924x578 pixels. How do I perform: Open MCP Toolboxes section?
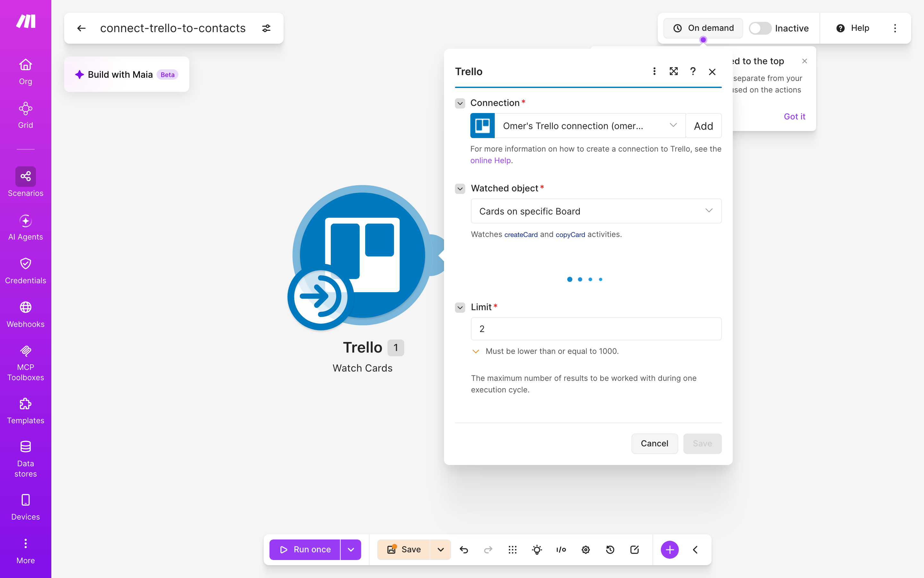[26, 363]
